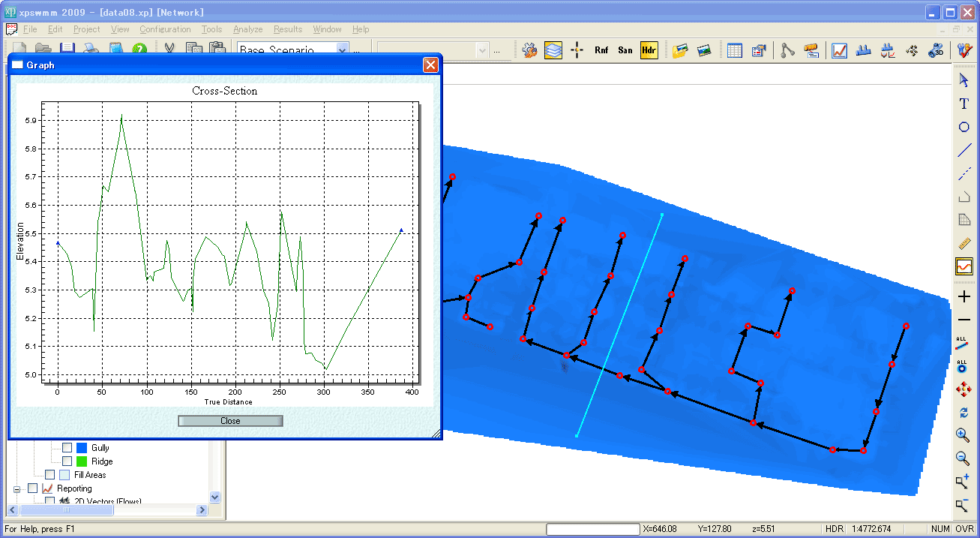Toggle the Ridge layer checkbox
This screenshot has height=538, width=980.
pyautogui.click(x=67, y=461)
